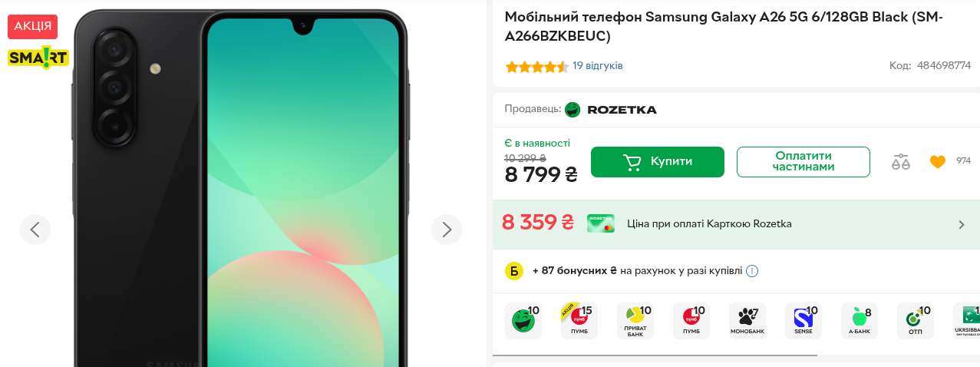Select the Rozetka green smiley installment option
Viewport: 980px width, 367px height.
tap(523, 321)
